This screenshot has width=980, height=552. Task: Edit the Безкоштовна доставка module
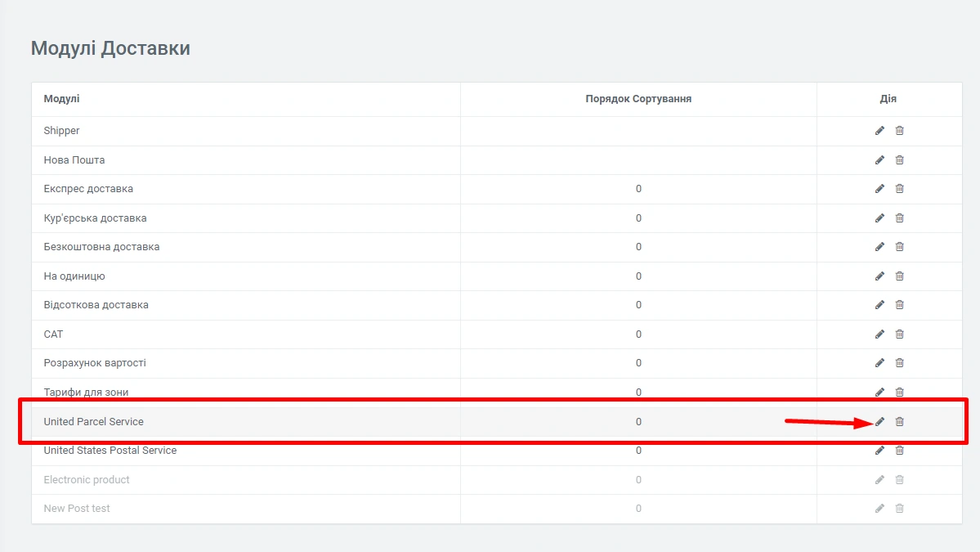(879, 247)
